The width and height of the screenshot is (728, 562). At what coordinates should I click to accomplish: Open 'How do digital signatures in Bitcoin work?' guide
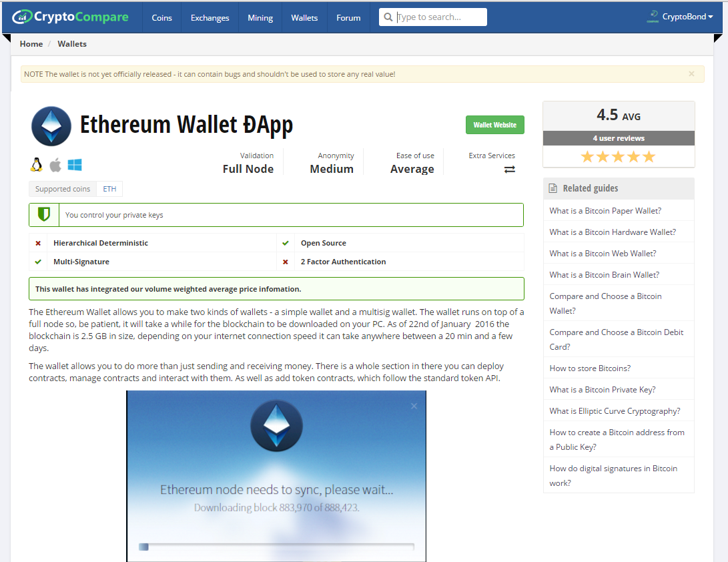613,476
